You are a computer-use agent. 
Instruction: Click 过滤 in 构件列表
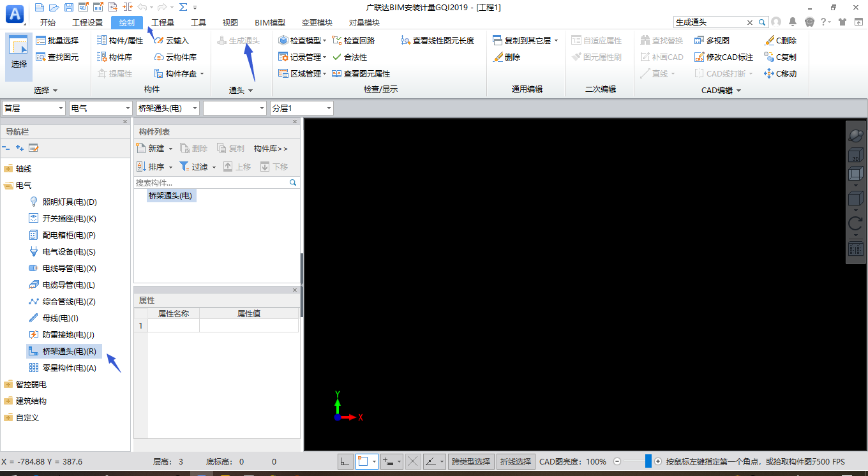(197, 167)
